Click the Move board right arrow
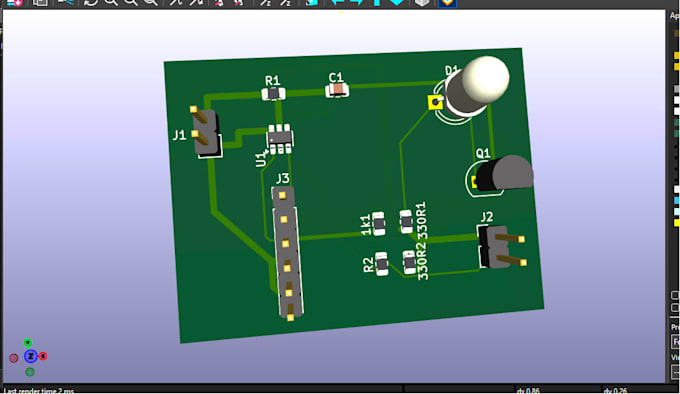The height and width of the screenshot is (394, 680). [357, 3]
